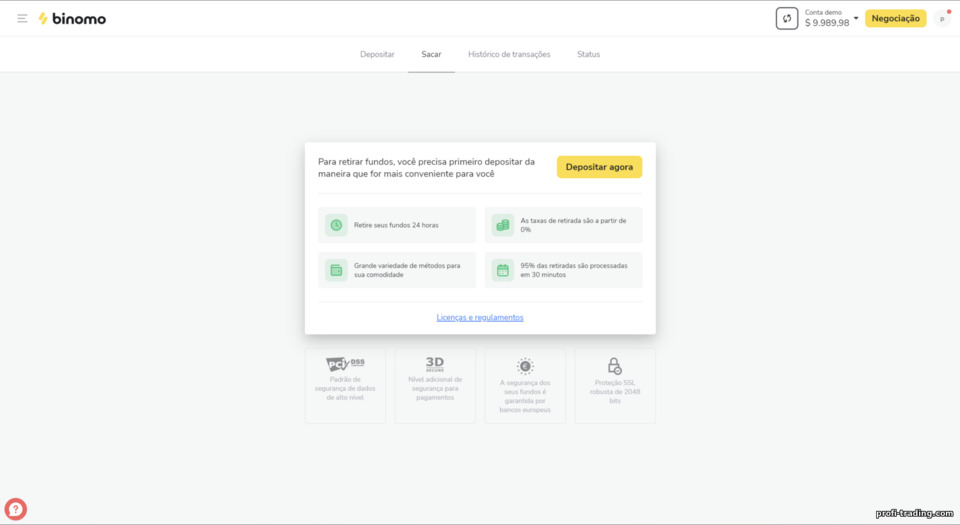The image size is (960, 525).
Task: Click the wallet icon for variedade de métodos
Action: [336, 270]
